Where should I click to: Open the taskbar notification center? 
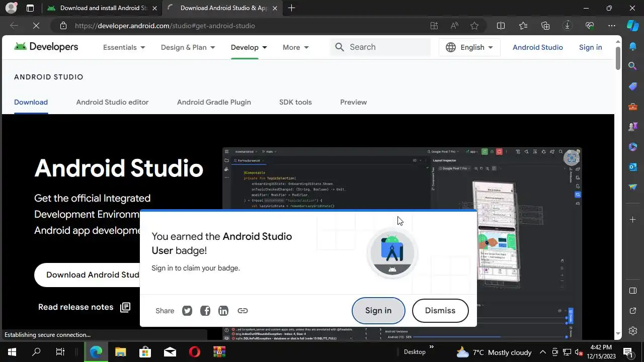tap(628, 352)
